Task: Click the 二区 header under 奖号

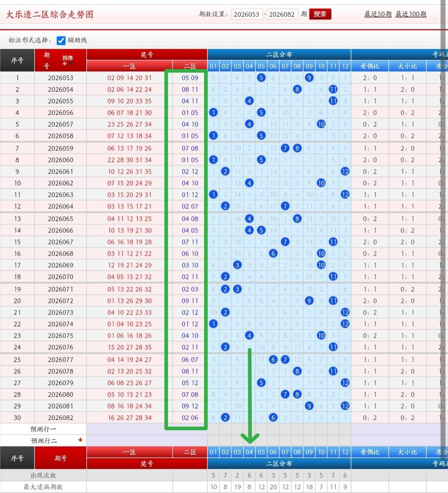Action: point(190,66)
